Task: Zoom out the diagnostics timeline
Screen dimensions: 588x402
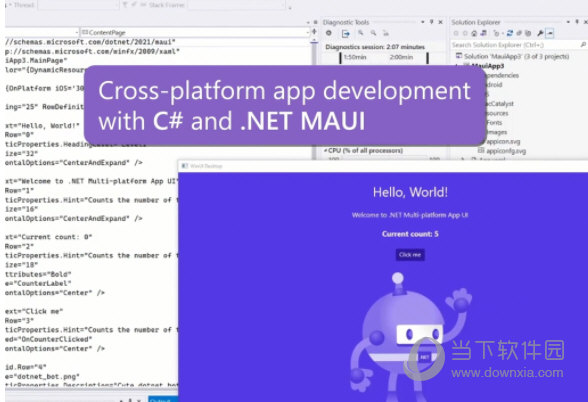Action: 374,33
